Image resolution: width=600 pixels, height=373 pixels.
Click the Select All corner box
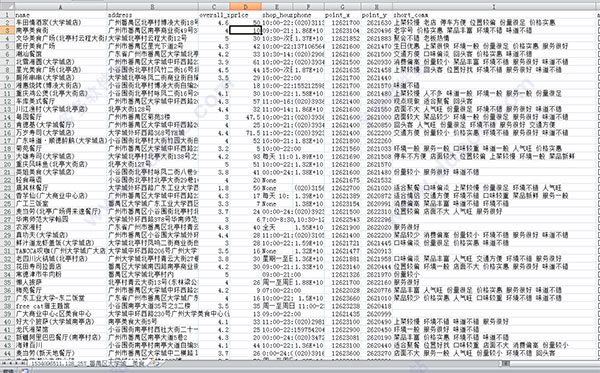pyautogui.click(x=7, y=7)
